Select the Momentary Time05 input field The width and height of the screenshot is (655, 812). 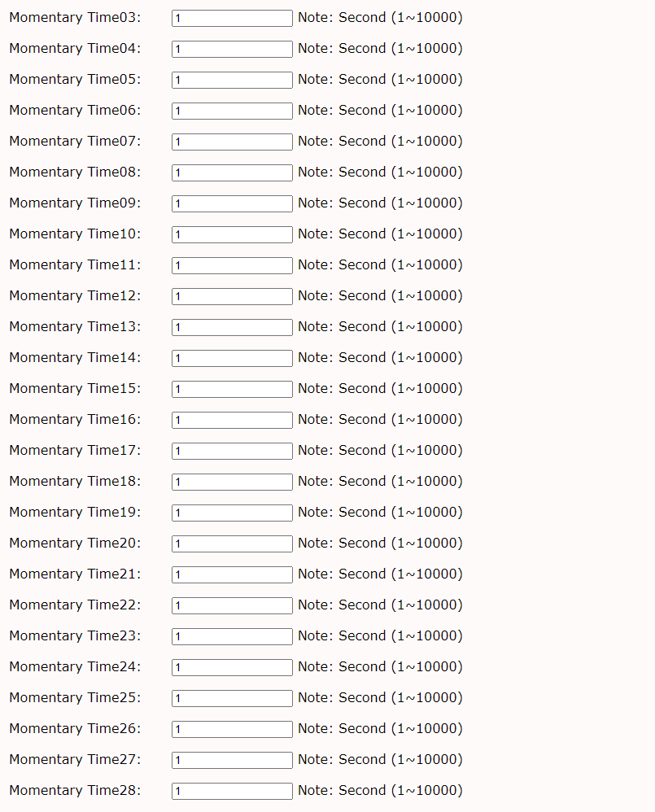pyautogui.click(x=232, y=80)
